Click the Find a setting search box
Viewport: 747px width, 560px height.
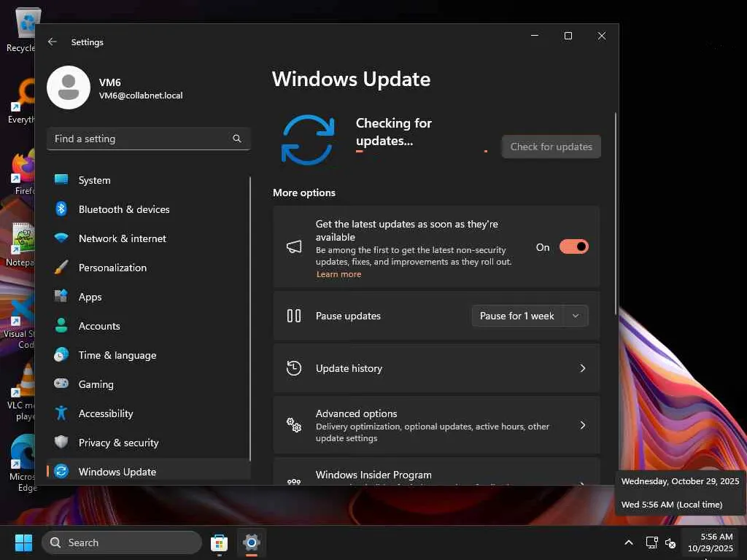click(148, 139)
